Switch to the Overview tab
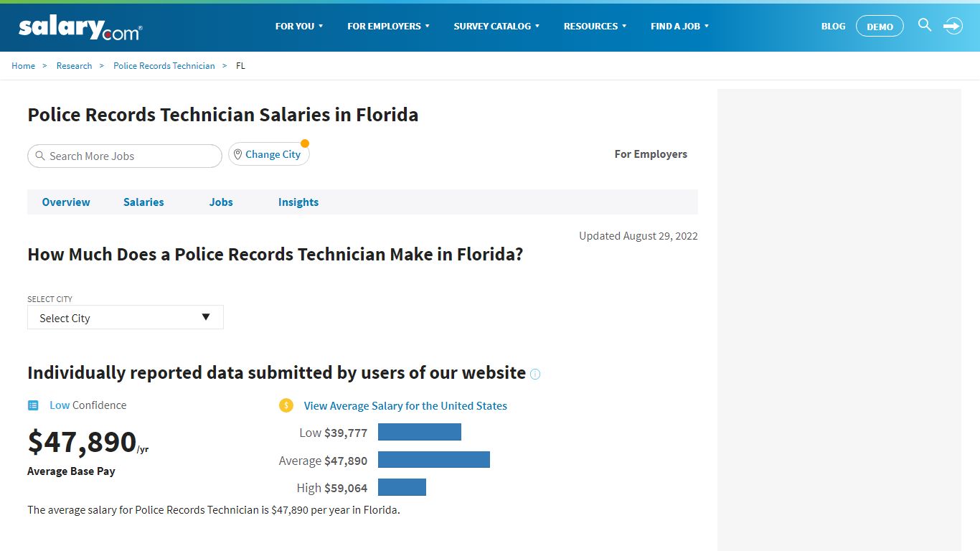This screenshot has width=980, height=551. [x=66, y=202]
